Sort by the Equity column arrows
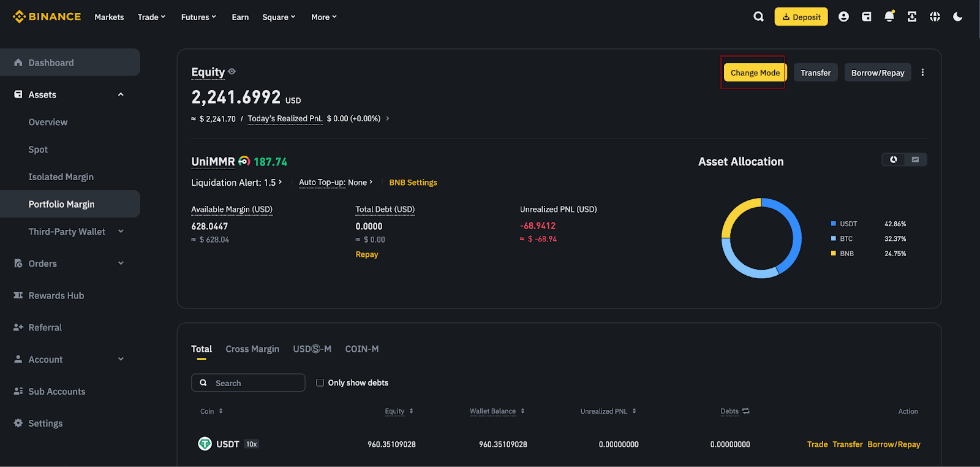Image resolution: width=980 pixels, height=467 pixels. pos(412,411)
